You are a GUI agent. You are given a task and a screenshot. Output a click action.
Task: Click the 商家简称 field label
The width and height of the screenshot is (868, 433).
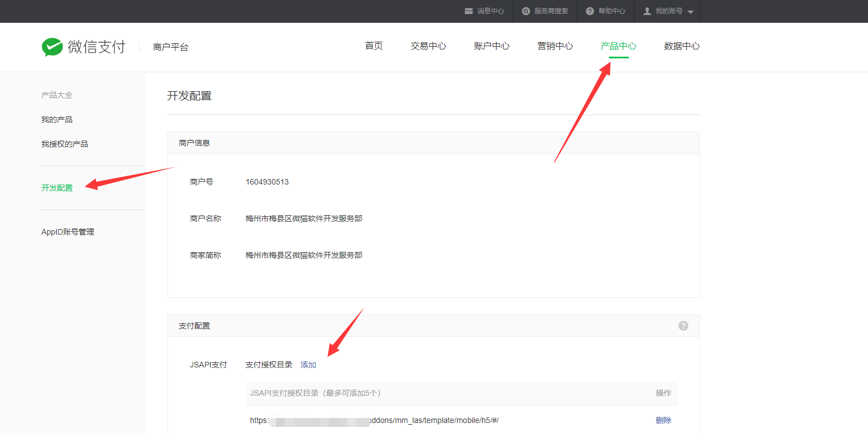(x=205, y=255)
